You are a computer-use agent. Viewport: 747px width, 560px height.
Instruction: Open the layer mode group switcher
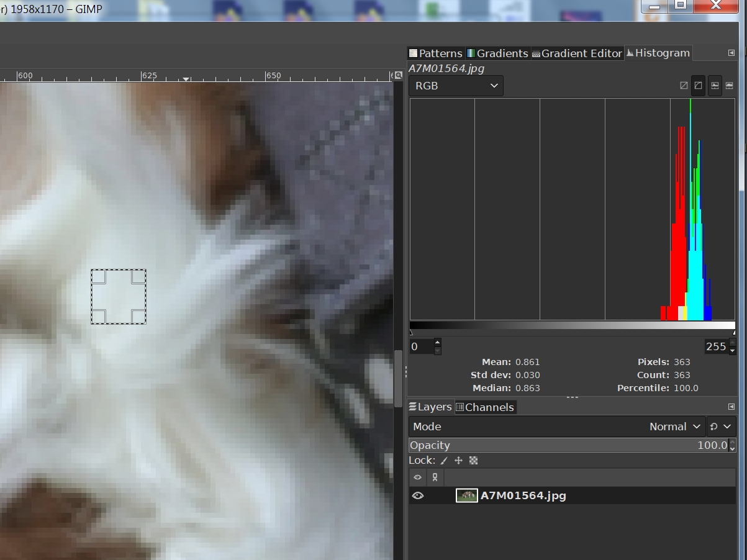click(x=720, y=427)
